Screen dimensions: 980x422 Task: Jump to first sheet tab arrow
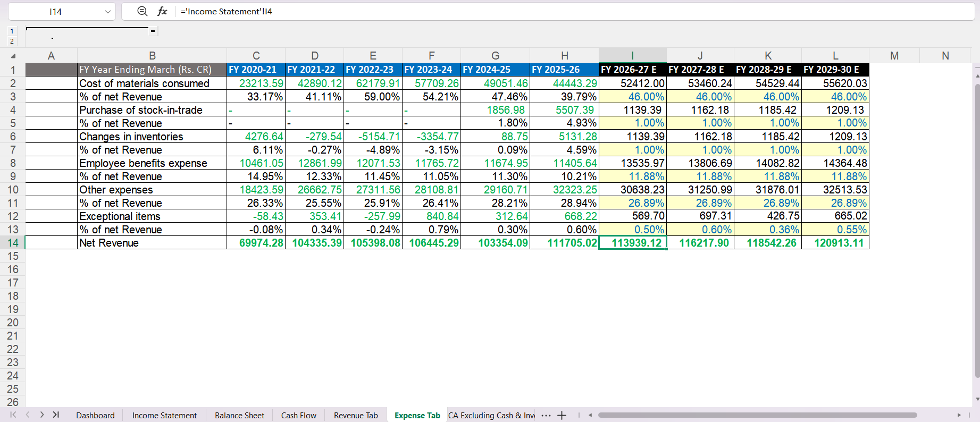pos(13,415)
